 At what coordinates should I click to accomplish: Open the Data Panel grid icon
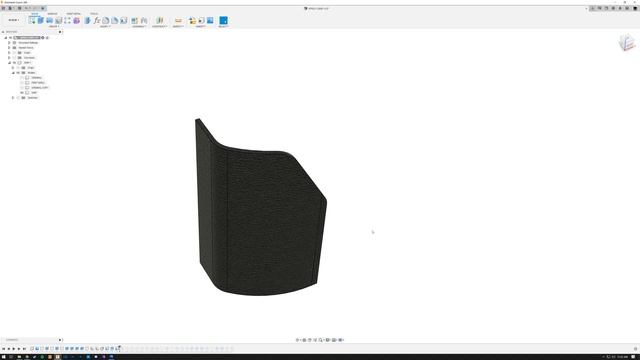[3, 8]
